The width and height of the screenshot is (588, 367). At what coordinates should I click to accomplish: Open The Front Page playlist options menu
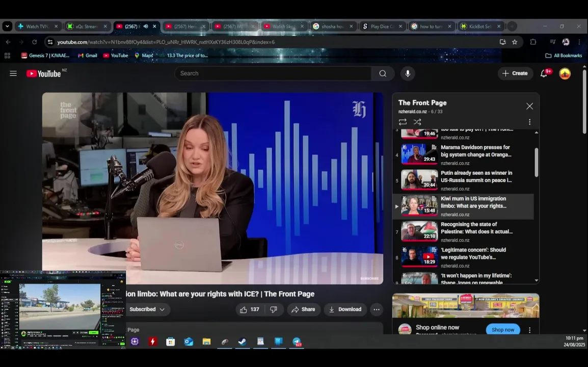[x=529, y=122]
